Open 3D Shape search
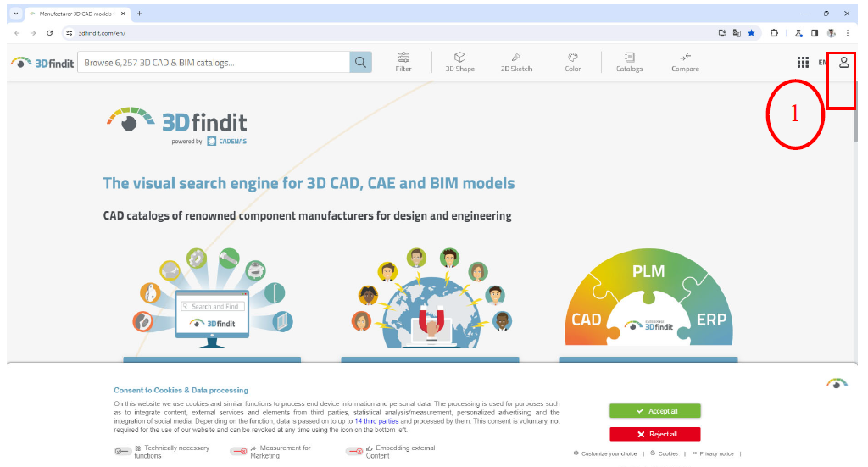The width and height of the screenshot is (868, 467). click(460, 62)
